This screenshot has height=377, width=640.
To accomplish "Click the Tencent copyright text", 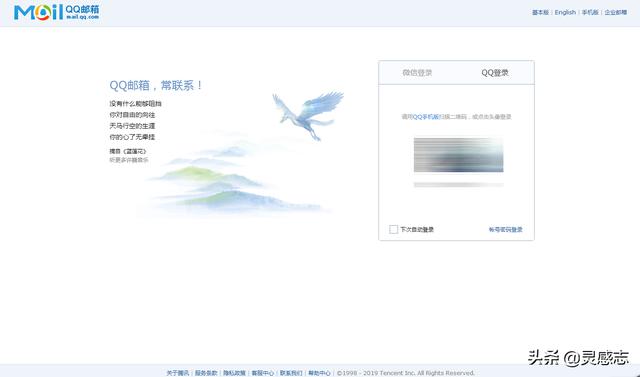I will (x=406, y=373).
